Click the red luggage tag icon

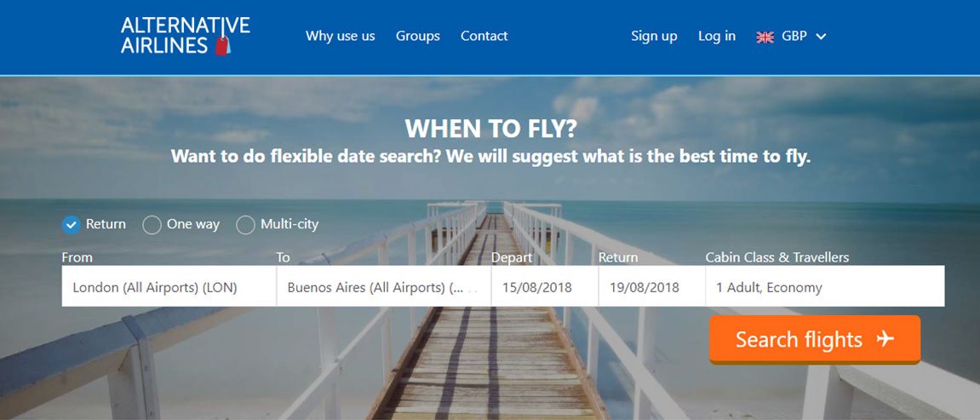[222, 45]
